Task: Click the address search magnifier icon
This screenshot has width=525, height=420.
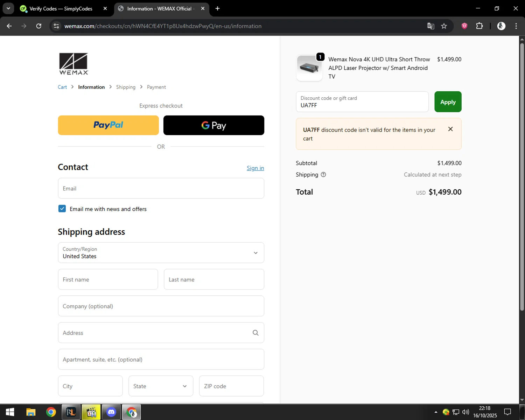Action: (255, 333)
